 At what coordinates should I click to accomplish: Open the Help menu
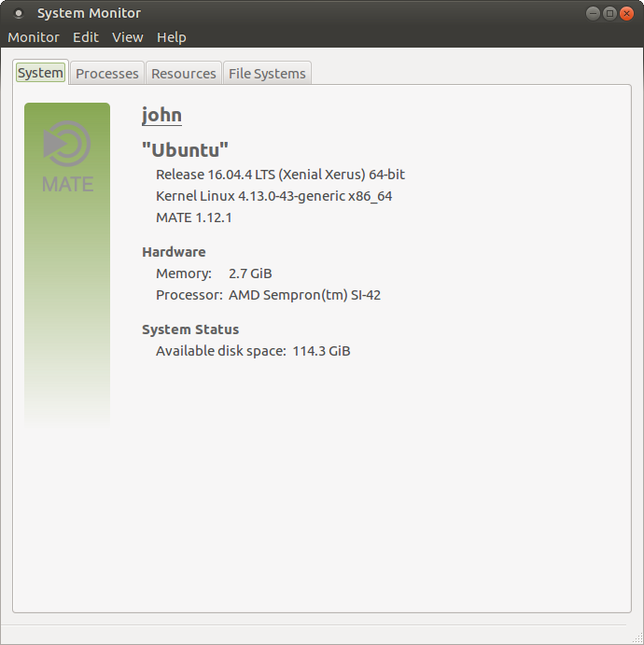171,37
